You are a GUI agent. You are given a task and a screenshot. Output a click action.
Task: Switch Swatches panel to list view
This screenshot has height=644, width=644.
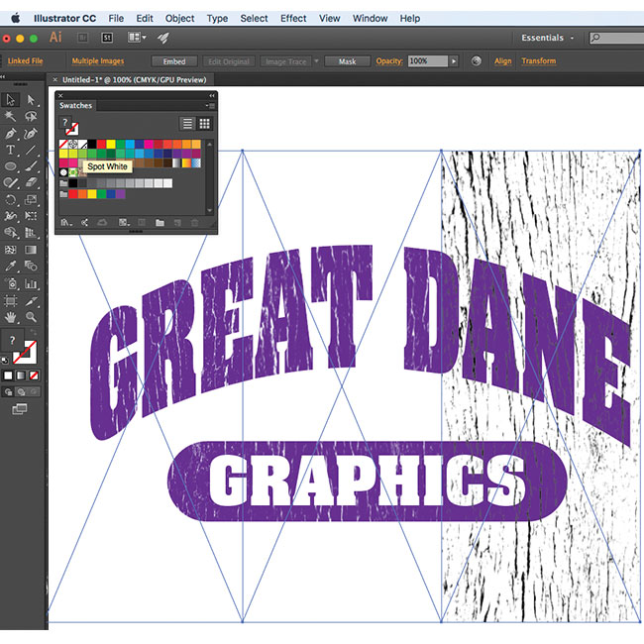[187, 124]
